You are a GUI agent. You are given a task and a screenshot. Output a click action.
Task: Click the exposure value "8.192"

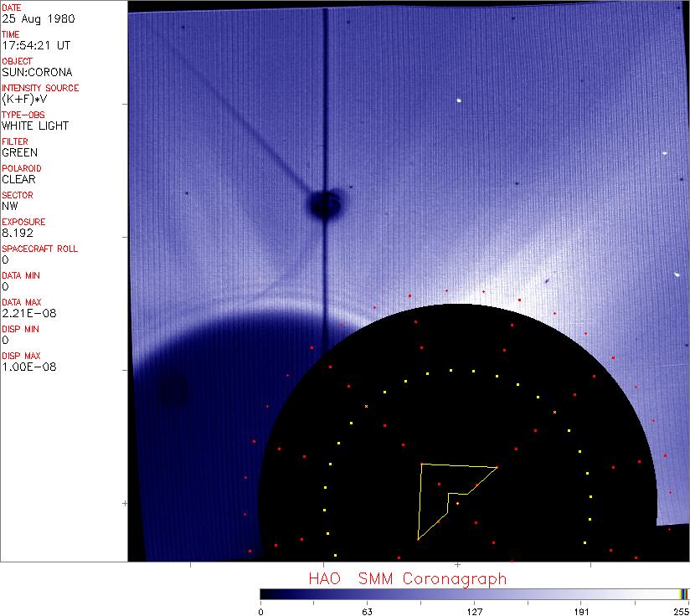18,233
